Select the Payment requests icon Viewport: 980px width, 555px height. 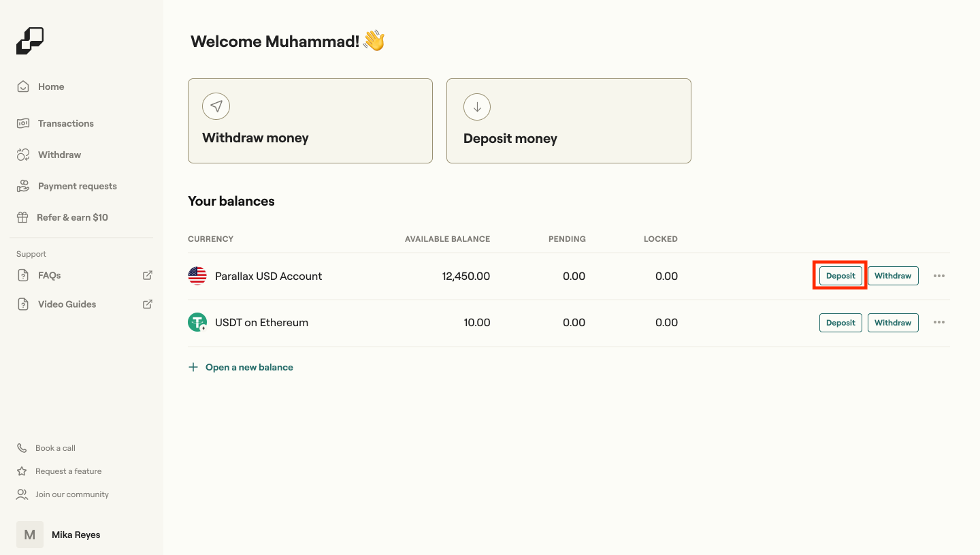coord(22,186)
